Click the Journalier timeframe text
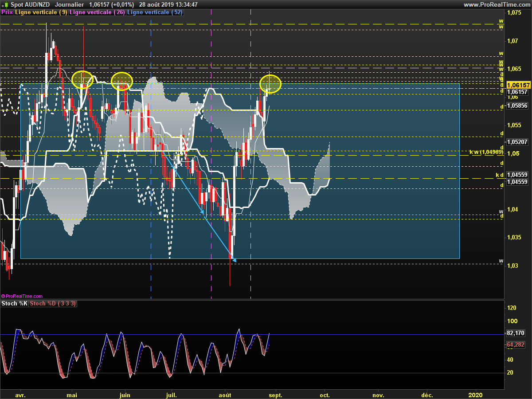Screen dimensions: 532x399 click(70, 4)
